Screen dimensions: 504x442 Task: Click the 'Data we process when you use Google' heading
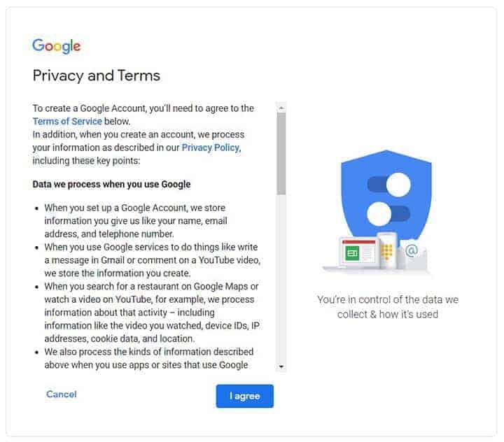click(112, 185)
